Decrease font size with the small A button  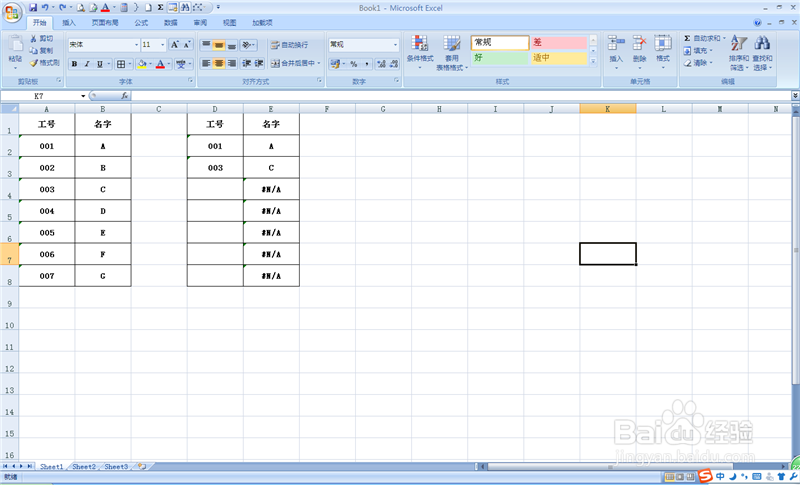tap(187, 45)
